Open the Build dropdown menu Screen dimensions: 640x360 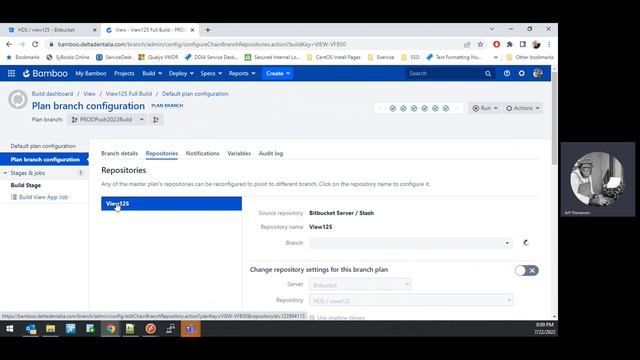click(x=152, y=73)
